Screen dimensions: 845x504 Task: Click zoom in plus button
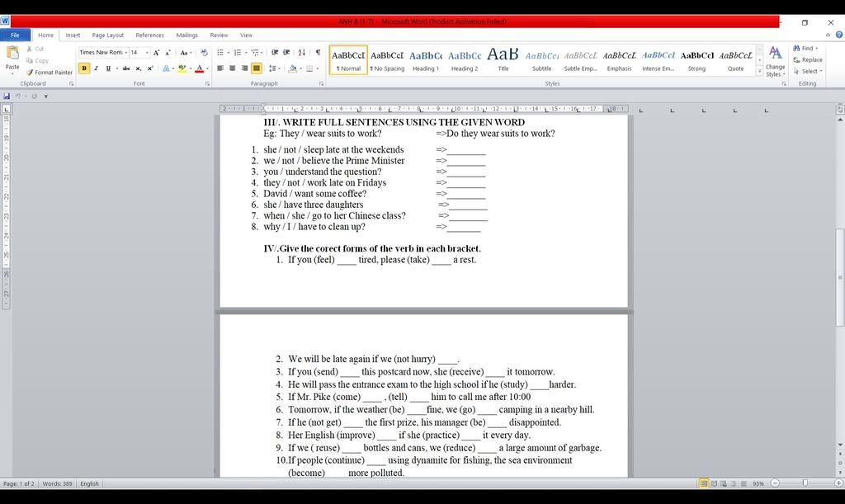tap(838, 483)
